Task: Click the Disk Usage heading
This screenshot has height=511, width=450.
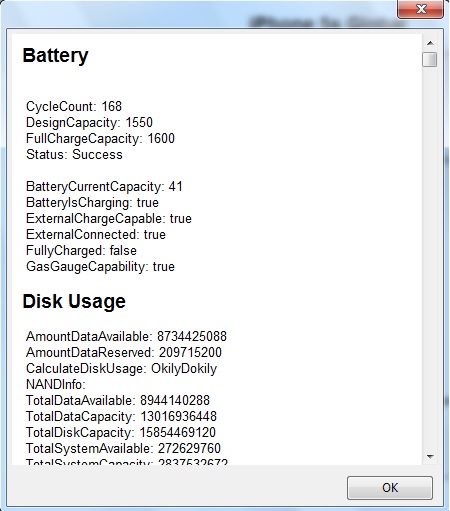Action: tap(74, 301)
